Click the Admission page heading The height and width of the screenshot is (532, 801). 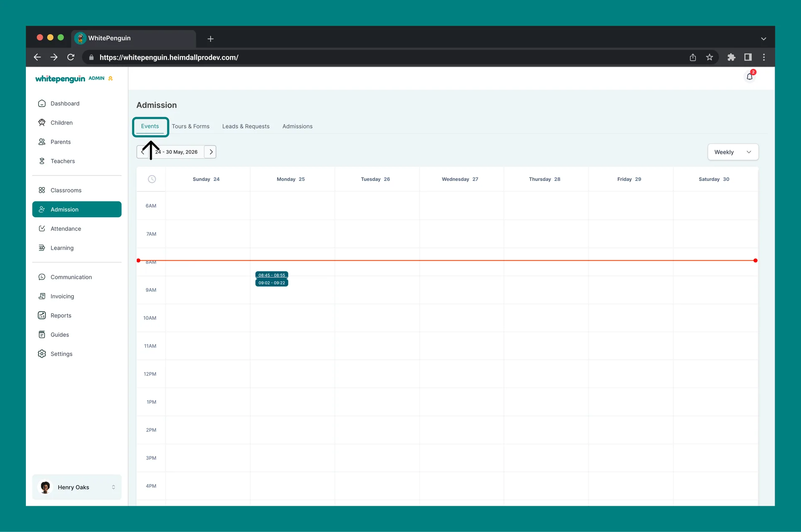[156, 105]
